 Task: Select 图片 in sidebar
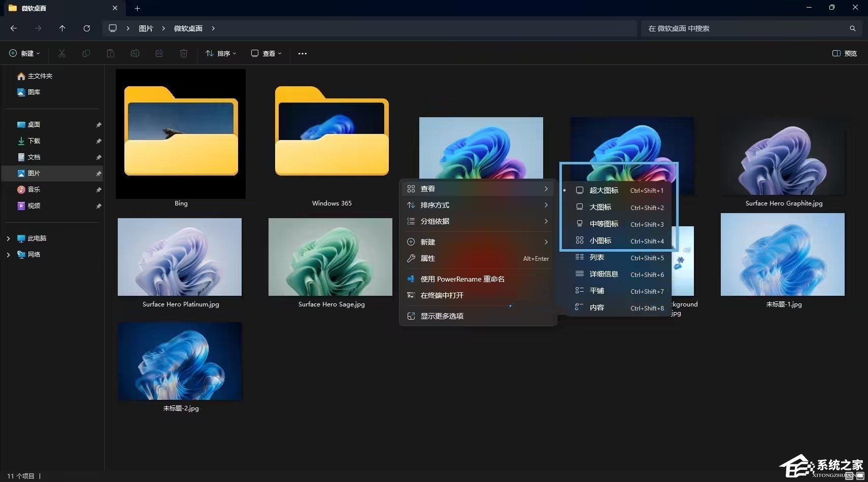pos(53,174)
